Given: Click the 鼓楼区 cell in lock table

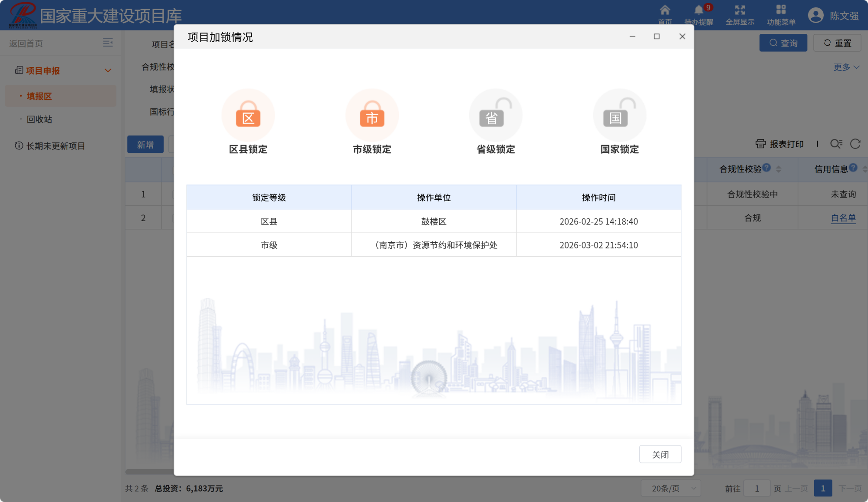Looking at the screenshot, I should coord(434,221).
